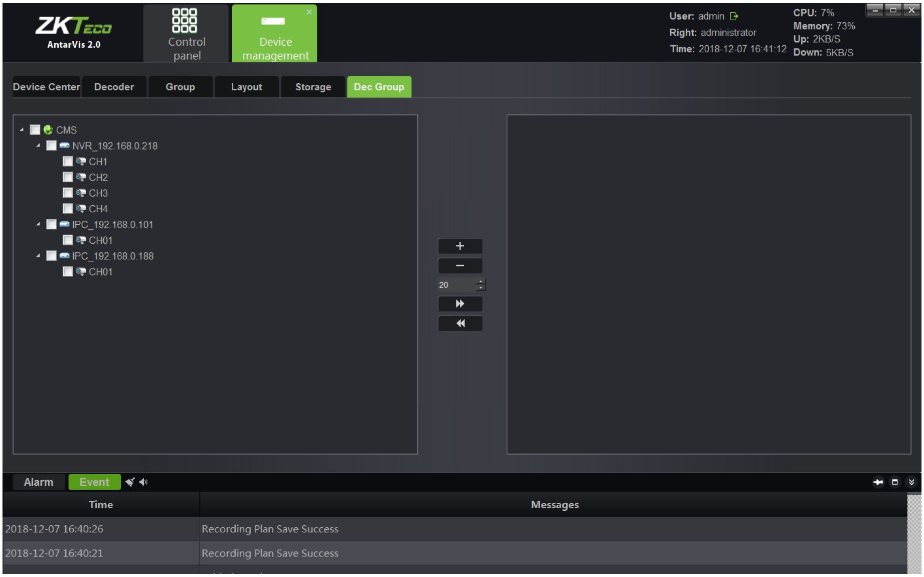Open the Alarm tab
The height and width of the screenshot is (577, 924).
pos(39,482)
